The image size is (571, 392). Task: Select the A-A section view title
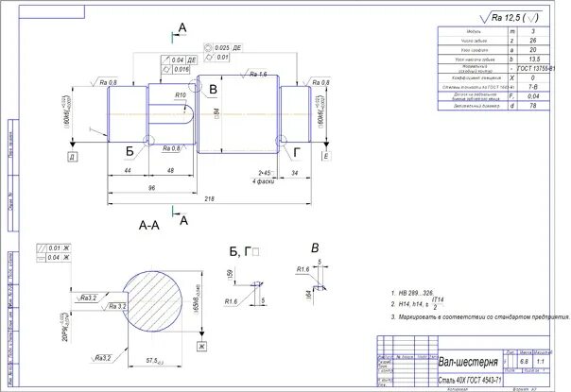click(x=149, y=226)
